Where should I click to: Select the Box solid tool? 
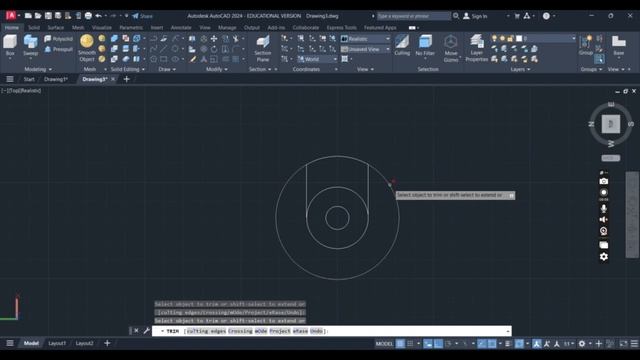tap(10, 45)
